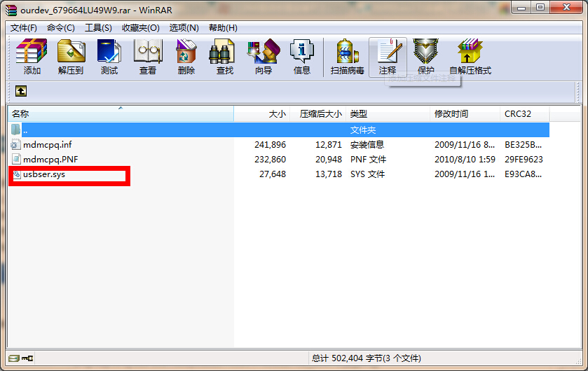Screen dimensions: 588x371
Task: Open the 收藏夹(O) menu
Action: coord(141,28)
